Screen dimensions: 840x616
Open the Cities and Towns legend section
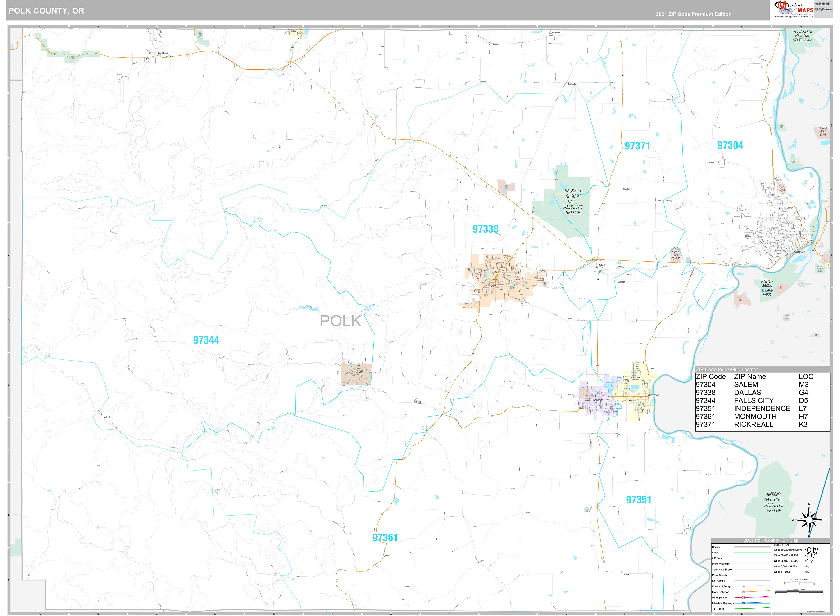[781, 545]
